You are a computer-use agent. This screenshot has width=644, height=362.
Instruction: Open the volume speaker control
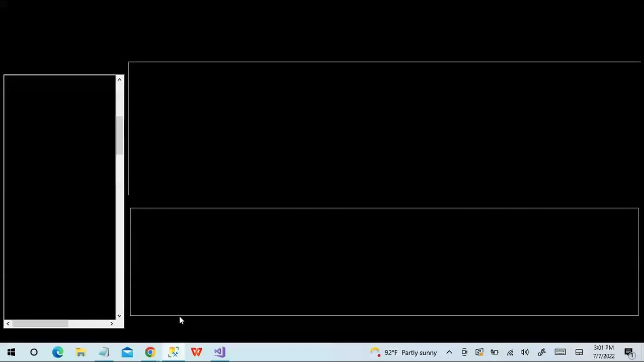coord(525,352)
